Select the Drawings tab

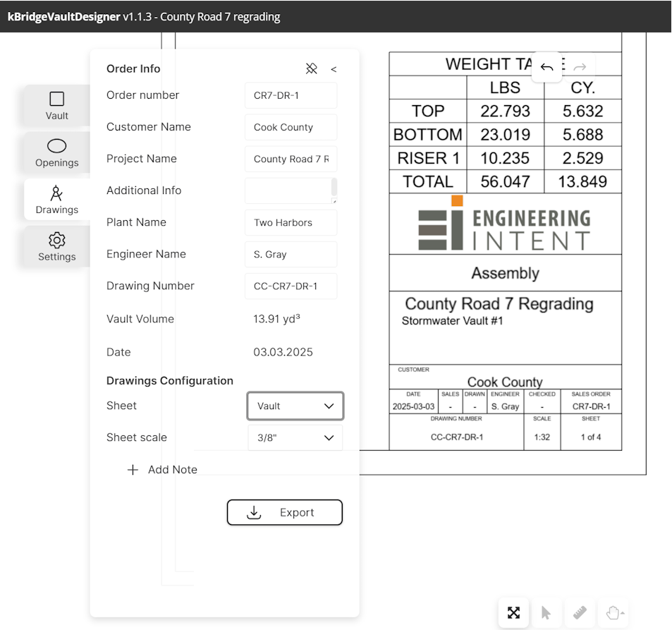[x=57, y=200]
